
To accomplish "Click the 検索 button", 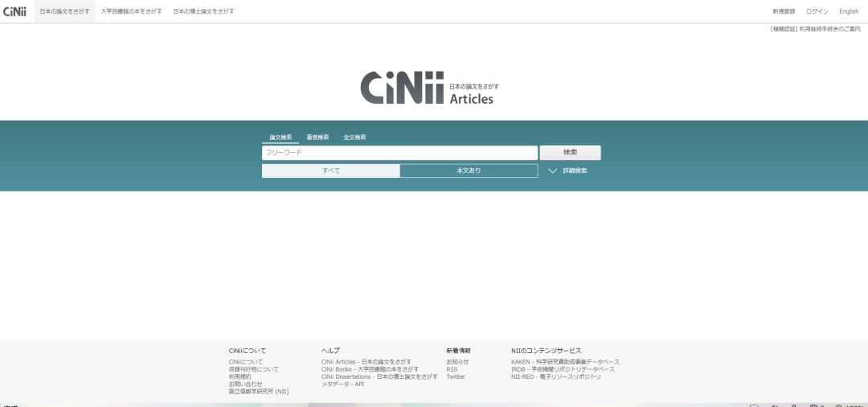I will [570, 153].
